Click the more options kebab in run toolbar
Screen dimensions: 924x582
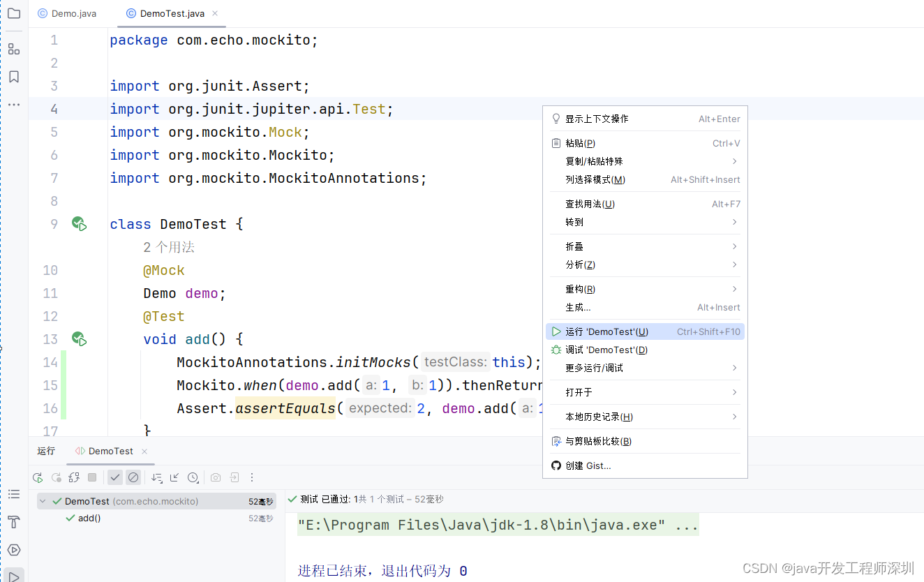[252, 477]
